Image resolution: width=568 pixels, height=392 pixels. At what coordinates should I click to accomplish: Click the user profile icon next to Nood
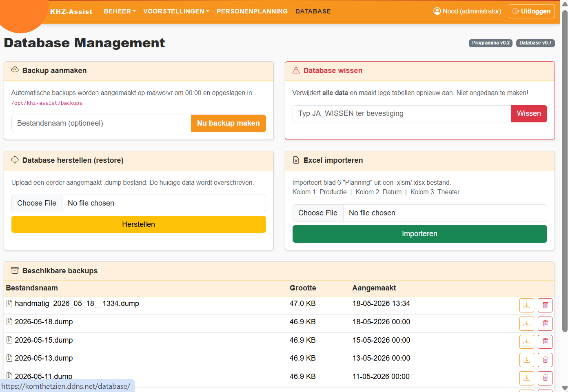coord(437,11)
